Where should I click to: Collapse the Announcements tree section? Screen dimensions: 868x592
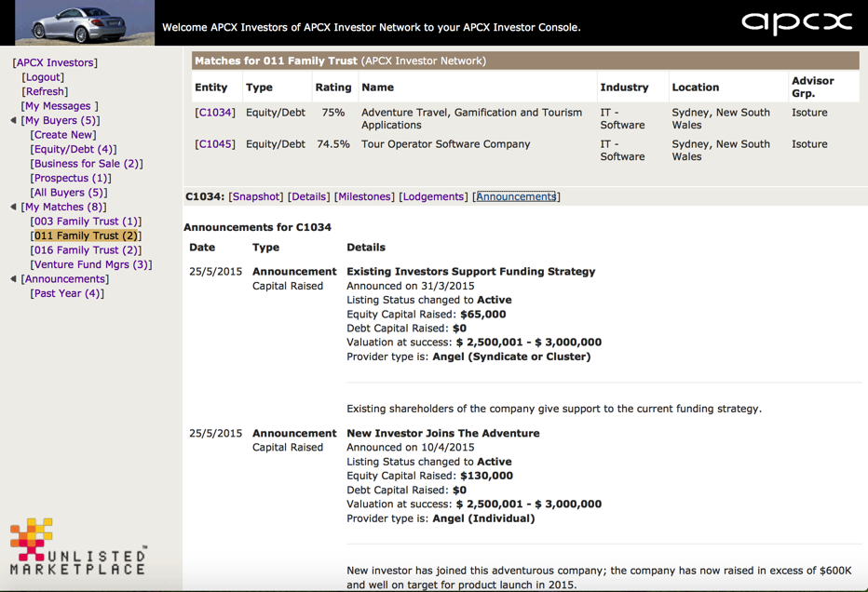tap(13, 279)
